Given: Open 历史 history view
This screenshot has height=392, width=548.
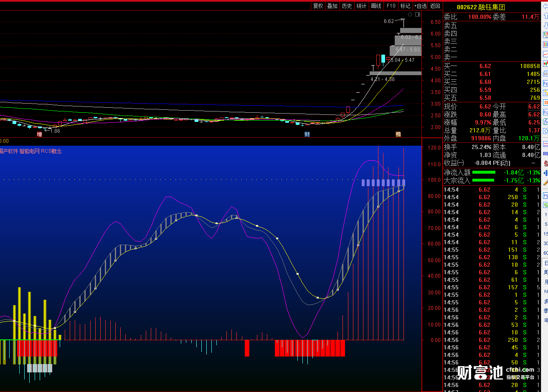Looking at the screenshot, I should pos(347,6).
